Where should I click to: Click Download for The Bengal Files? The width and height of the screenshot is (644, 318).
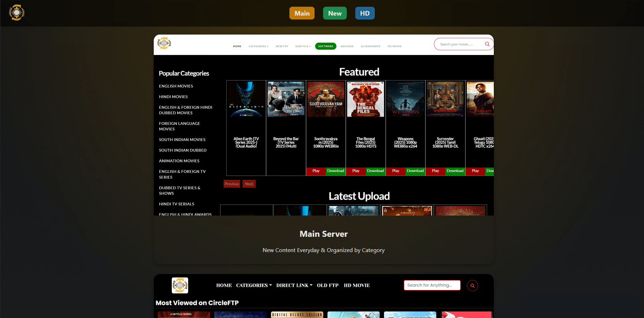(x=375, y=171)
